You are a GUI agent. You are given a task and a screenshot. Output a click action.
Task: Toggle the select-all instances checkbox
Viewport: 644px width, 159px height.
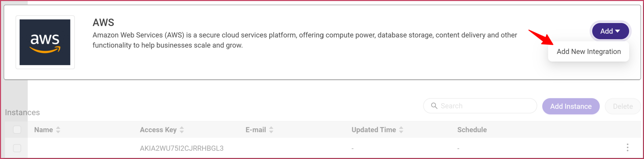point(17,130)
